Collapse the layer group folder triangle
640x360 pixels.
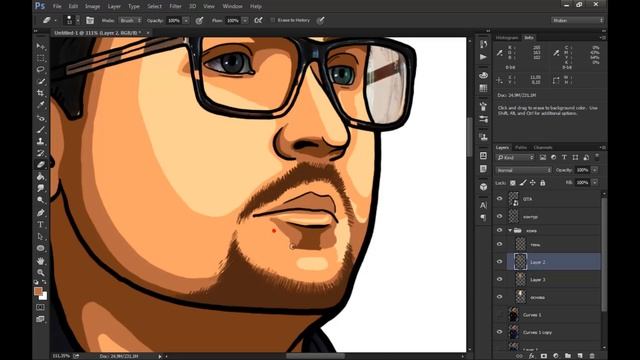coord(510,231)
